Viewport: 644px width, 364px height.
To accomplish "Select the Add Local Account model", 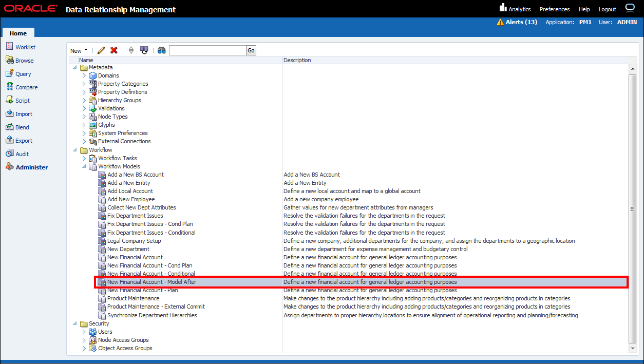I will point(130,191).
